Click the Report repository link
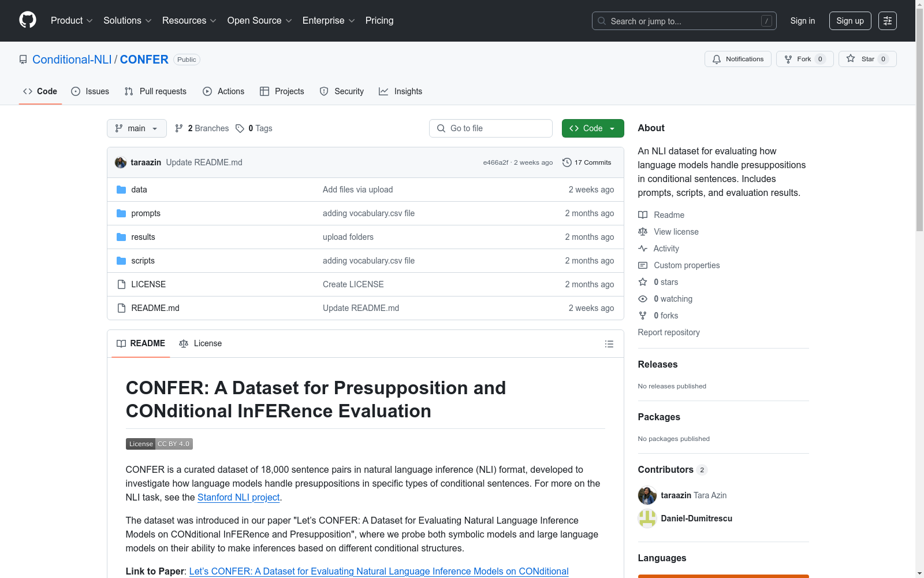The height and width of the screenshot is (578, 924). click(x=669, y=332)
